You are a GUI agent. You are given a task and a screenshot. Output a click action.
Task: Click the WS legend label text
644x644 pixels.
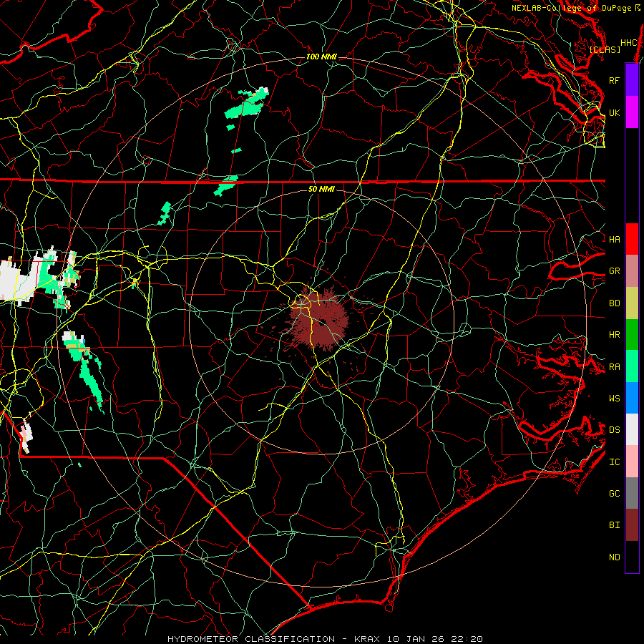615,398
